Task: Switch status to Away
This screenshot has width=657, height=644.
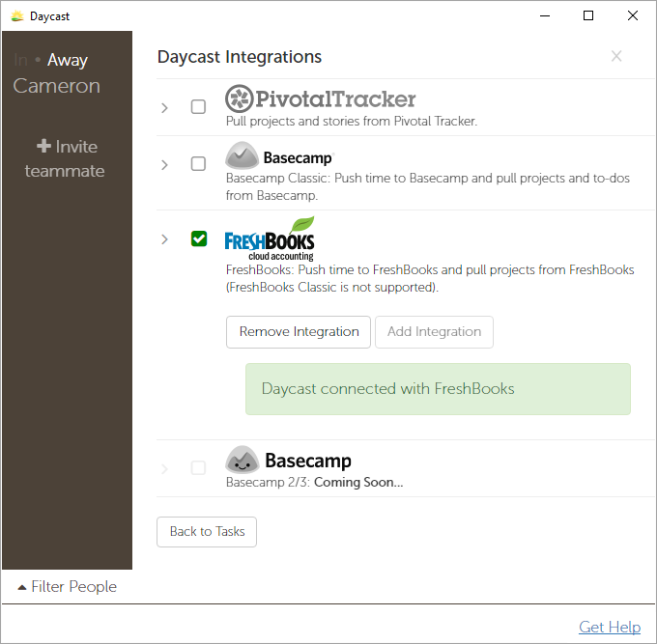Action: [68, 60]
